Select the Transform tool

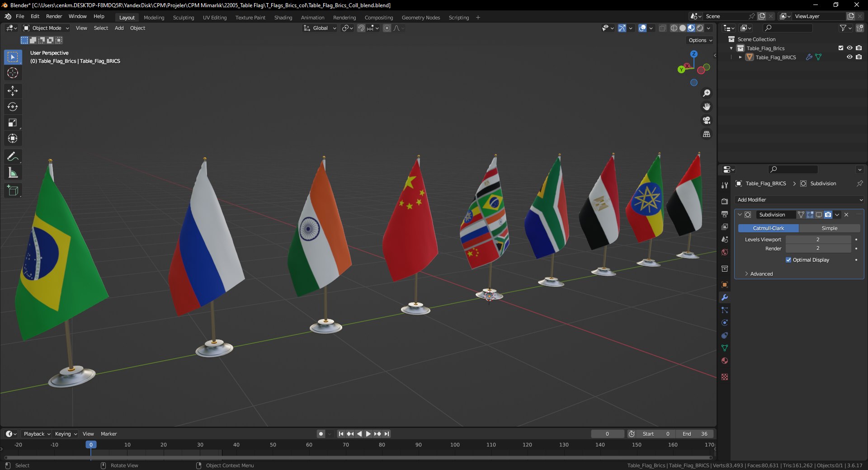coord(13,138)
